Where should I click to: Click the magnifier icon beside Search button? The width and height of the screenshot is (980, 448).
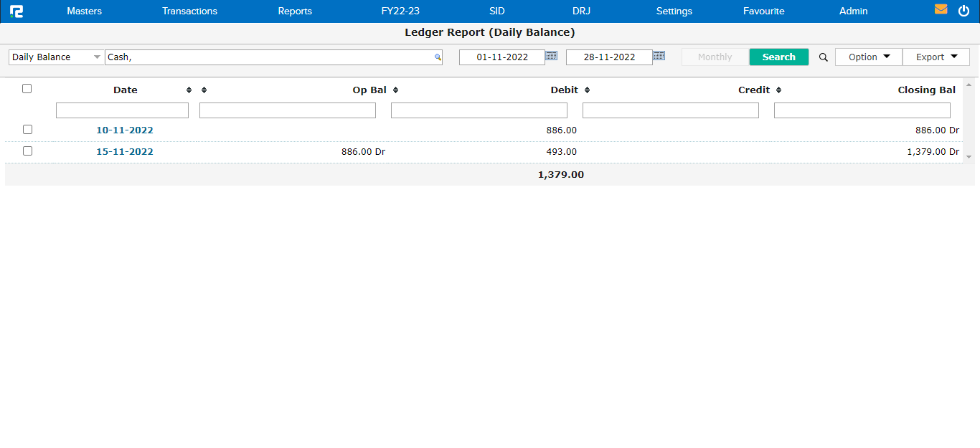point(823,57)
